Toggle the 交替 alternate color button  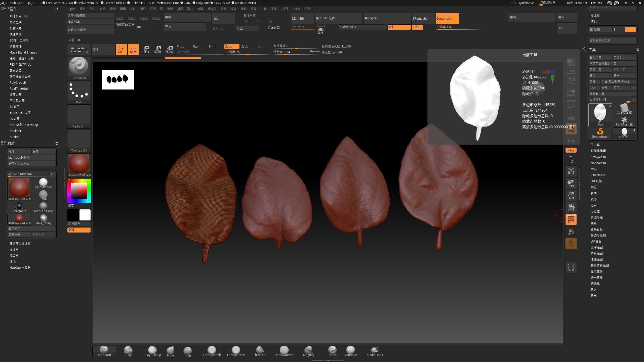tap(79, 230)
